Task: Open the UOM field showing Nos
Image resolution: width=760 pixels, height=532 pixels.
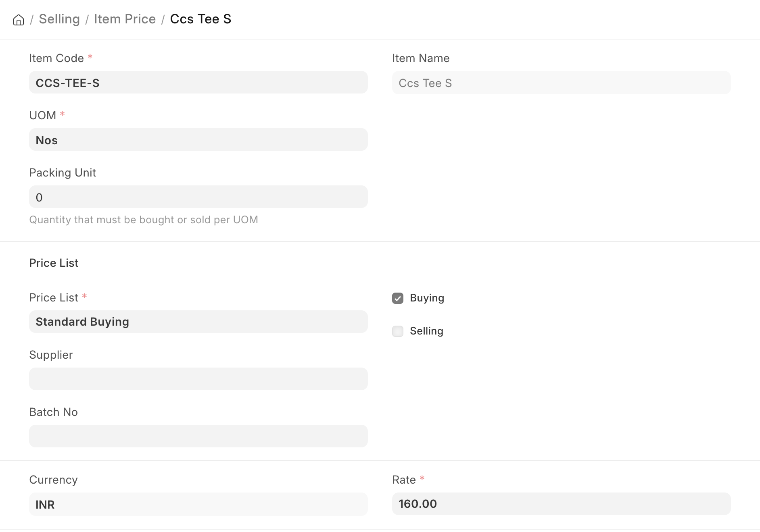Action: click(198, 140)
